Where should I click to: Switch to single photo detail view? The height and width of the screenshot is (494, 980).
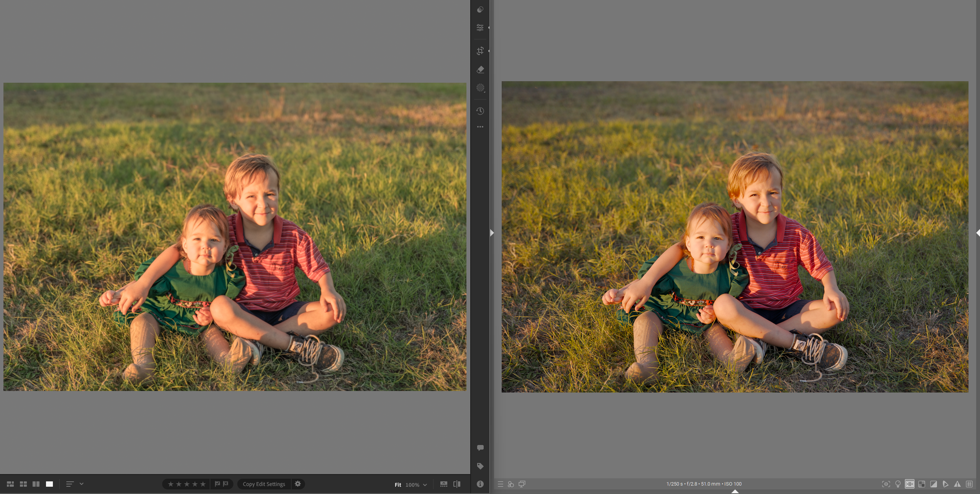[49, 484]
